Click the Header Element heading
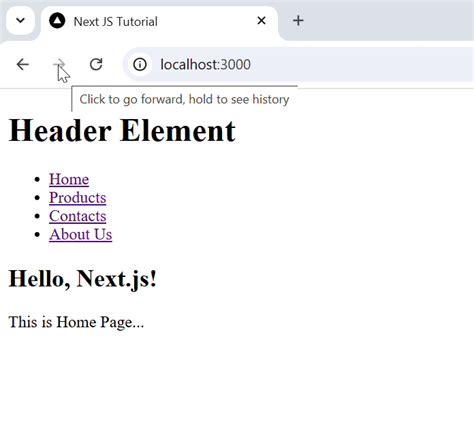 point(122,131)
